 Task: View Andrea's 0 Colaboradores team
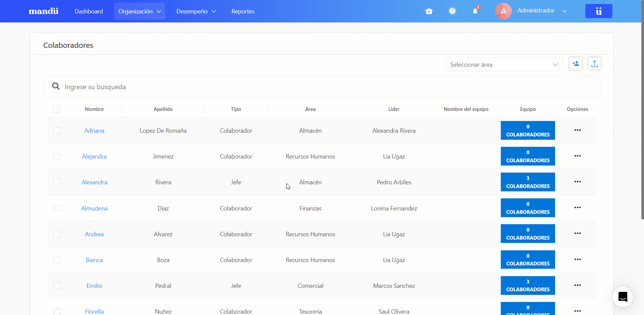point(528,234)
